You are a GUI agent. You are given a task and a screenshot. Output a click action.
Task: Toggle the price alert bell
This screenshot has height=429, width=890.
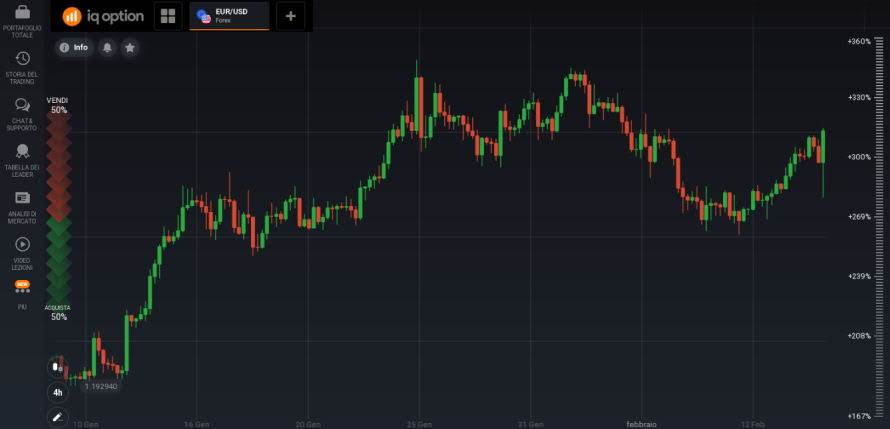(x=107, y=47)
